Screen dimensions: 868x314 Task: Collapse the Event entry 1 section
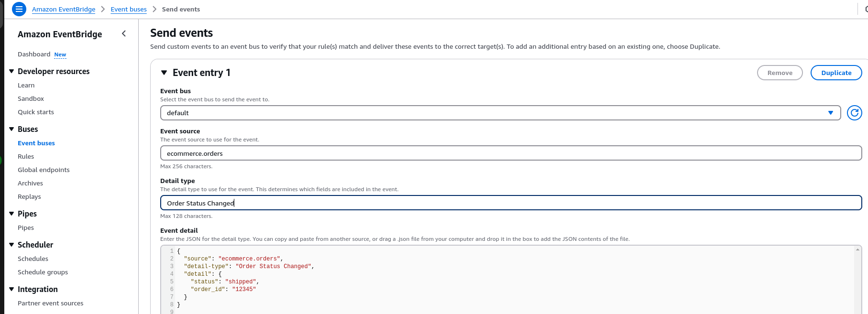point(164,73)
